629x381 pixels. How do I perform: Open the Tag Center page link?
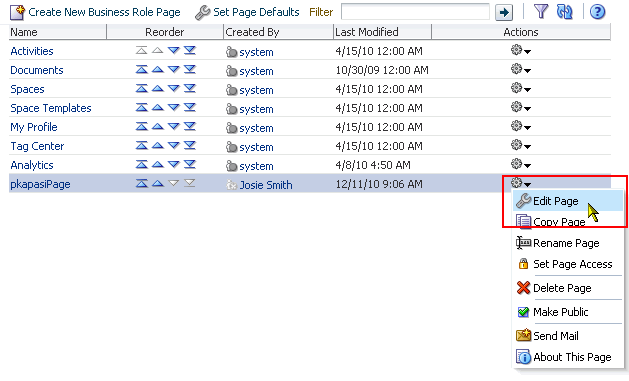pos(37,146)
